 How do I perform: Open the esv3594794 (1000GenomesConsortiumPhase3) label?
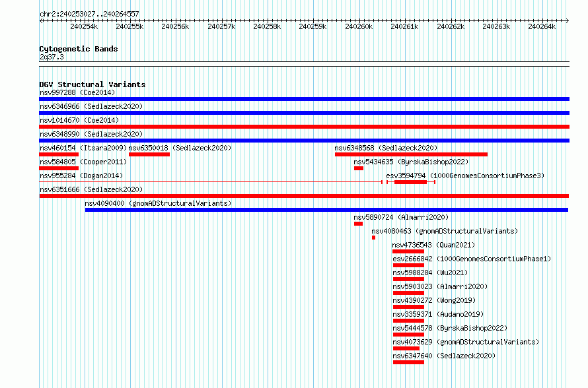465,176
